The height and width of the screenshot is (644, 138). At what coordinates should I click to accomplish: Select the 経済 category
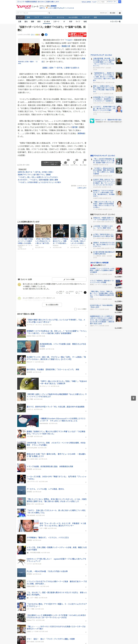click(x=39, y=21)
